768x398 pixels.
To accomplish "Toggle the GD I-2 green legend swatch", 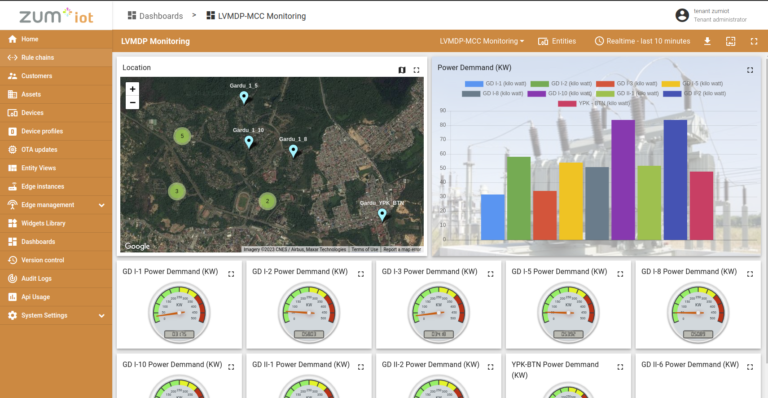I will coord(539,84).
